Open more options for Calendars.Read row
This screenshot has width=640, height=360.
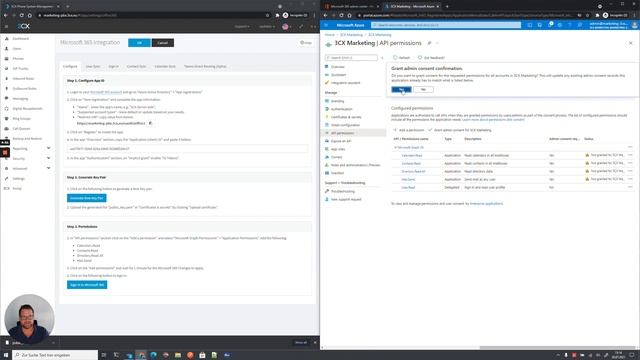[x=630, y=155]
